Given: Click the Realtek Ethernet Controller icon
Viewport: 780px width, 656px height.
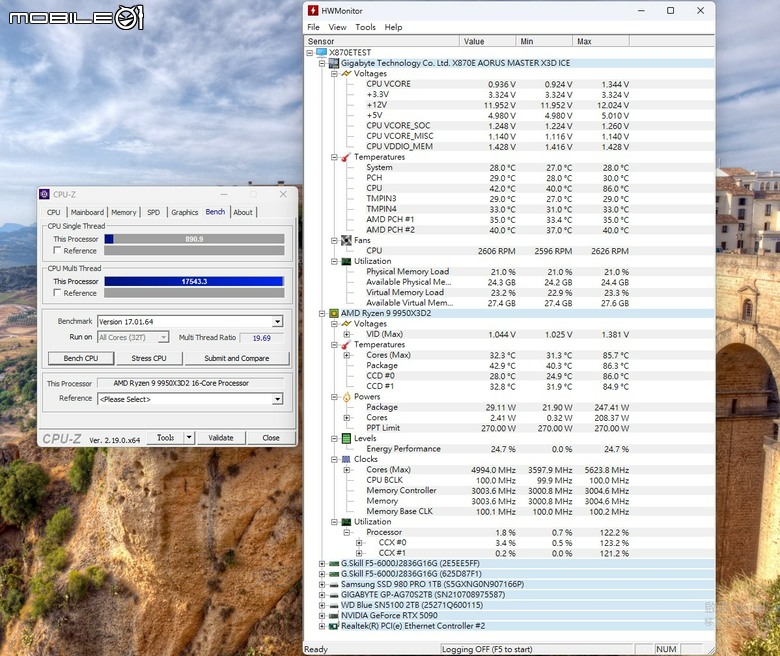Looking at the screenshot, I should 334,626.
